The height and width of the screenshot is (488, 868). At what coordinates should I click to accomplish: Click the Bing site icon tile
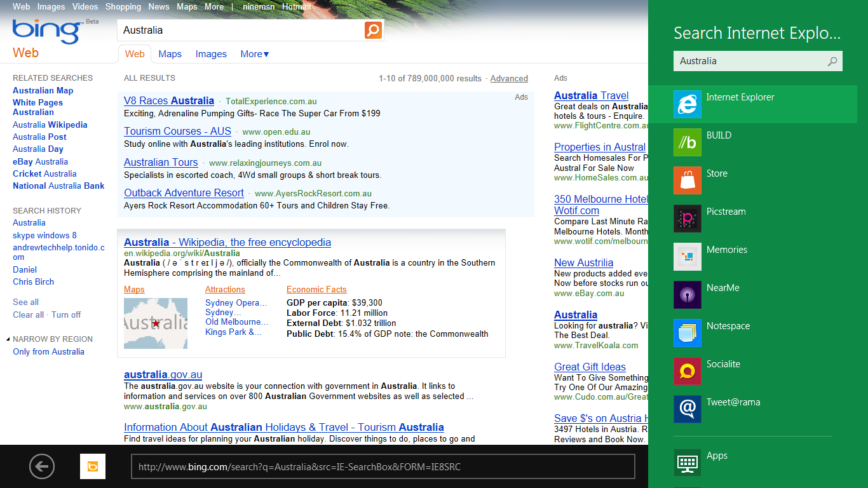93,466
